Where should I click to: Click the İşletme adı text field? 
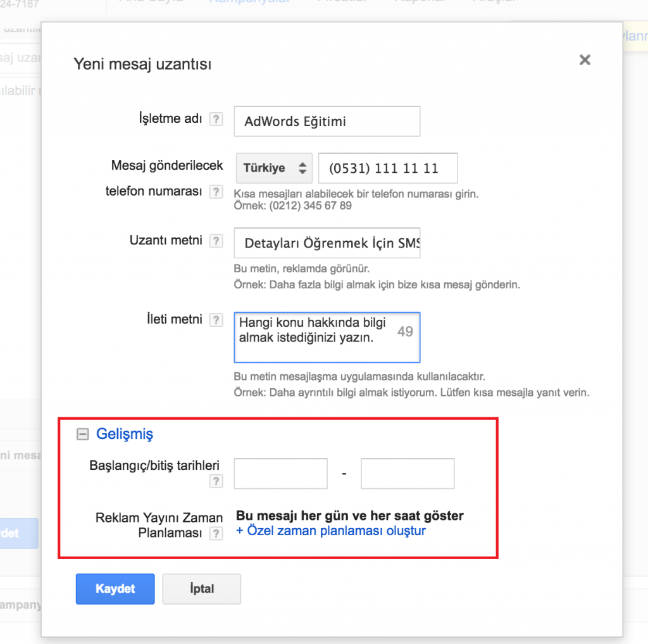327,122
